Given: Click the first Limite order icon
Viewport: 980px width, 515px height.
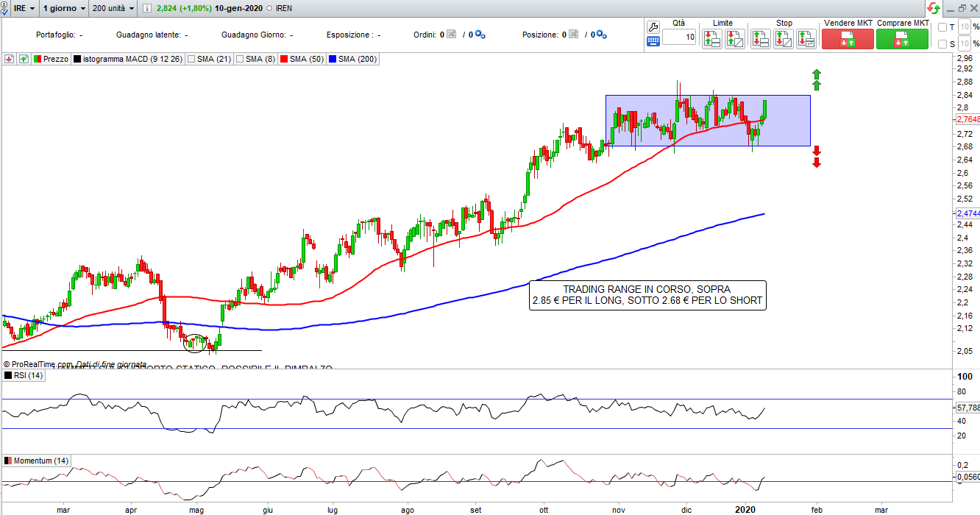Looking at the screenshot, I should pos(711,38).
